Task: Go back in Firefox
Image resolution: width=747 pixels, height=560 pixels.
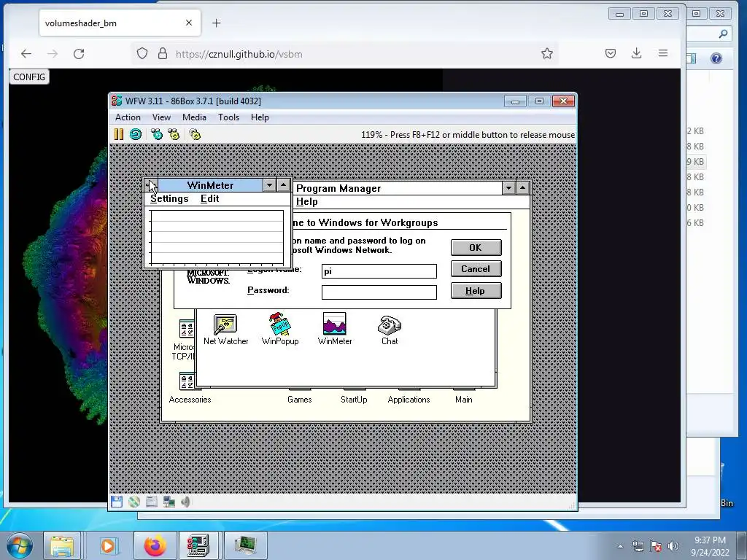Action: (x=26, y=54)
